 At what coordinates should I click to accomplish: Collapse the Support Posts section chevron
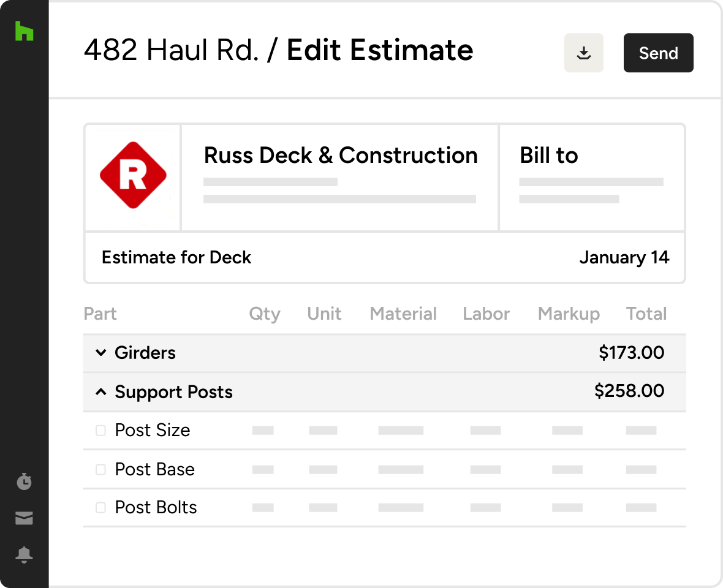tap(101, 392)
